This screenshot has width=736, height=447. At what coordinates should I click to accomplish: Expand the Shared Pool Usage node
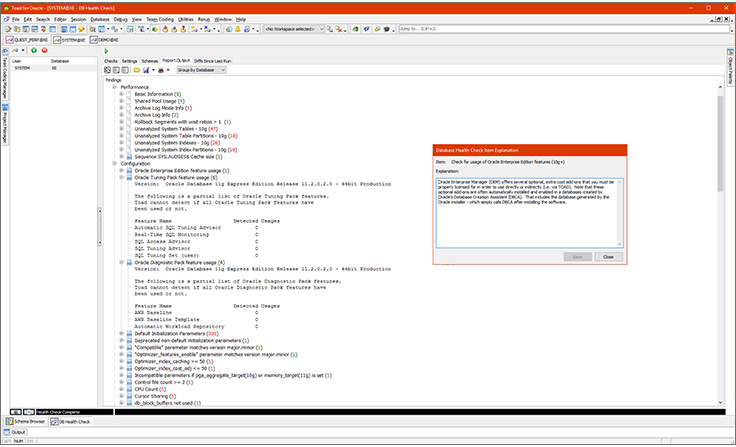coord(121,101)
